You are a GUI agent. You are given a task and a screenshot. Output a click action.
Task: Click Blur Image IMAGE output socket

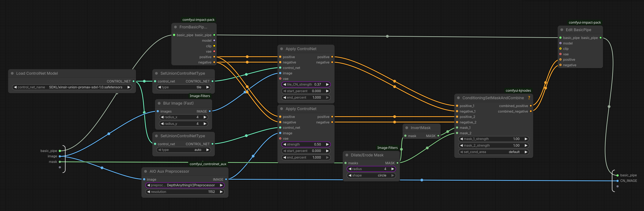pyautogui.click(x=210, y=111)
